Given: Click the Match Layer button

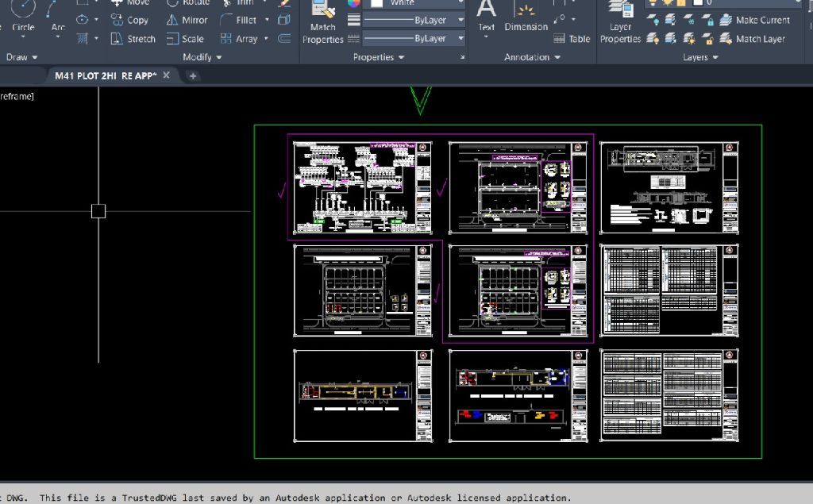Looking at the screenshot, I should click(x=751, y=39).
